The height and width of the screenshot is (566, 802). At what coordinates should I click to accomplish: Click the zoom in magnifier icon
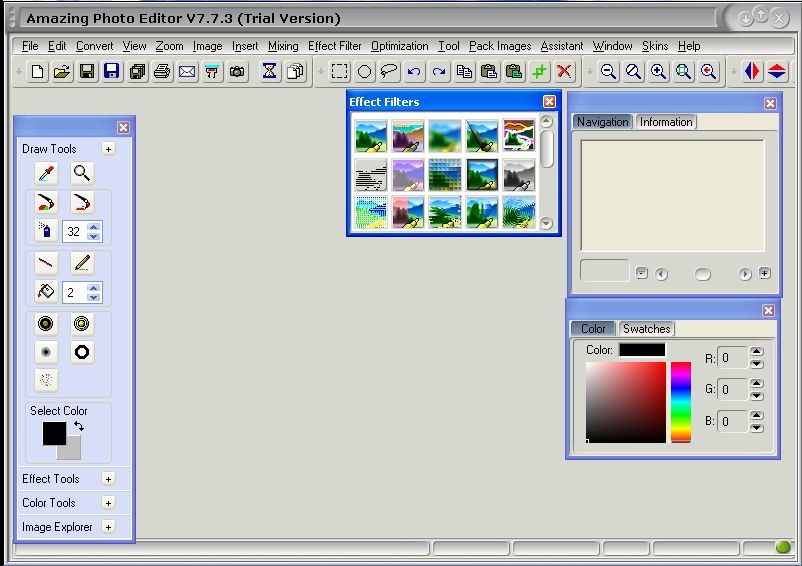click(658, 72)
